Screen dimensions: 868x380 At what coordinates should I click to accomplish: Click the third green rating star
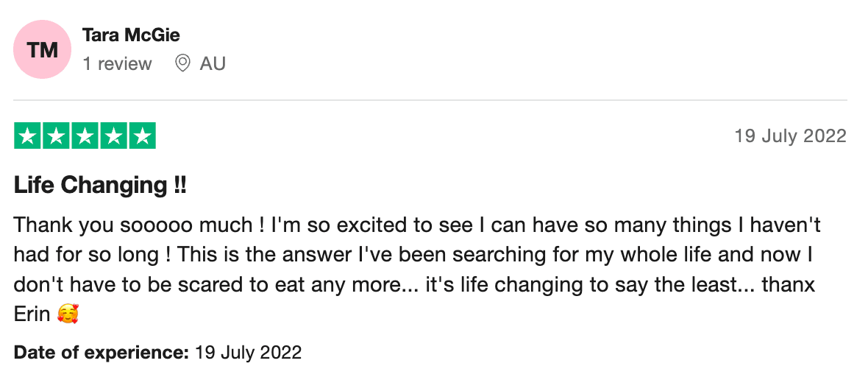pos(85,136)
